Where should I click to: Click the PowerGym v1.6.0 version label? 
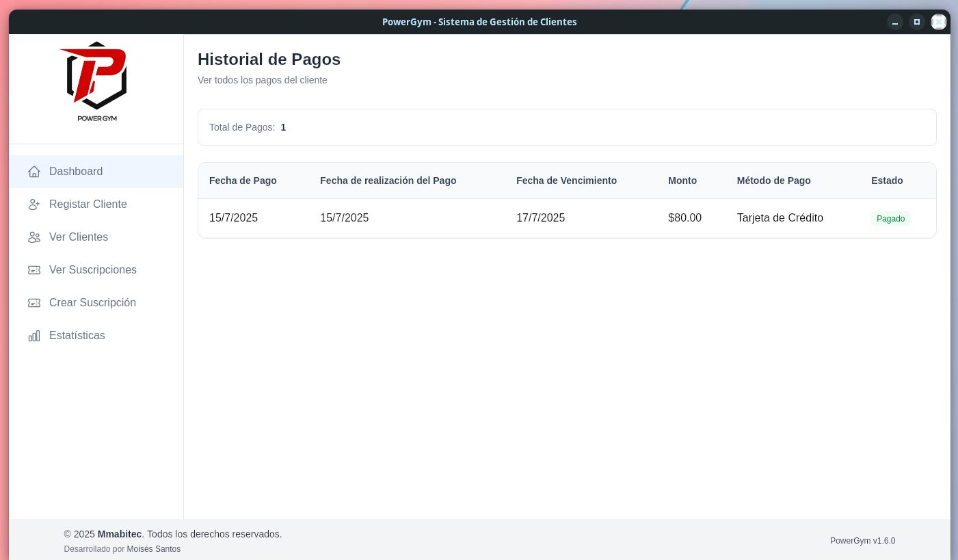(x=863, y=541)
